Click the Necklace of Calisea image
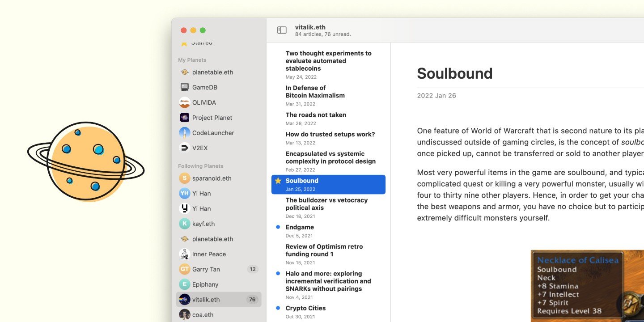 click(x=587, y=286)
